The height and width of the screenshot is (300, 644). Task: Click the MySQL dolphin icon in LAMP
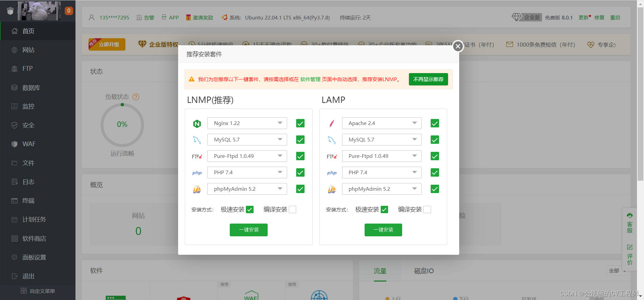click(332, 140)
